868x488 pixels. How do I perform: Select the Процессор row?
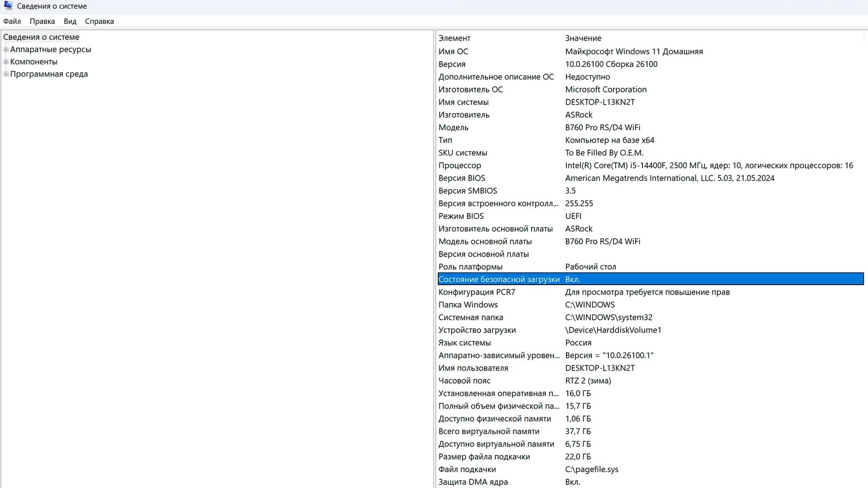[497, 165]
